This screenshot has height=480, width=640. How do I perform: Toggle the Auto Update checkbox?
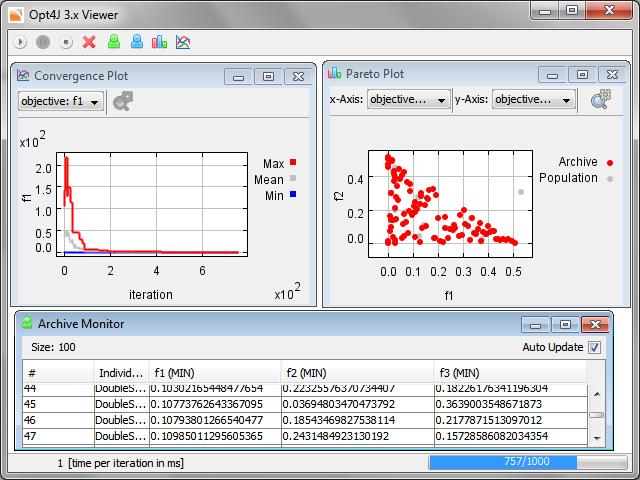(x=595, y=347)
